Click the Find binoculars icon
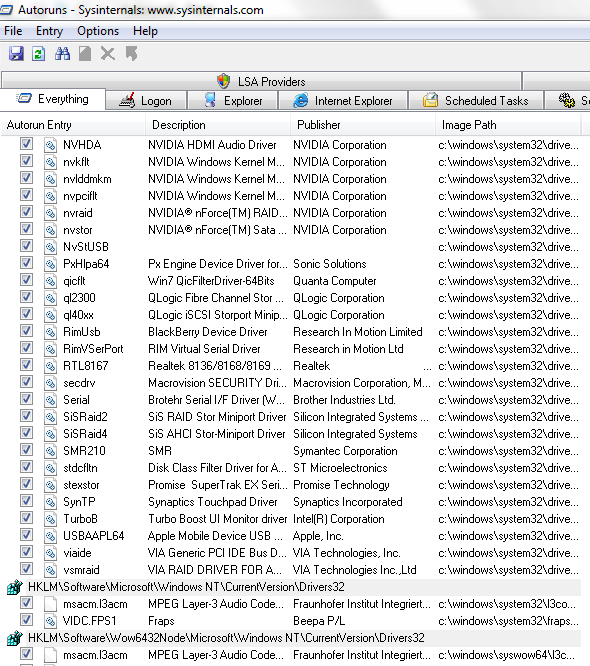 click(62, 54)
